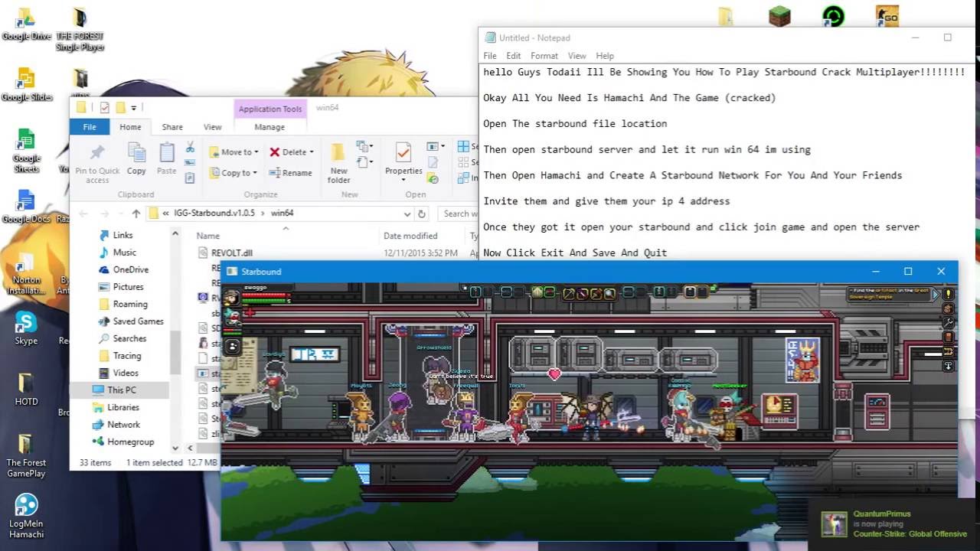This screenshot has width=980, height=551.
Task: Open Notepad's Help menu
Action: tap(605, 56)
